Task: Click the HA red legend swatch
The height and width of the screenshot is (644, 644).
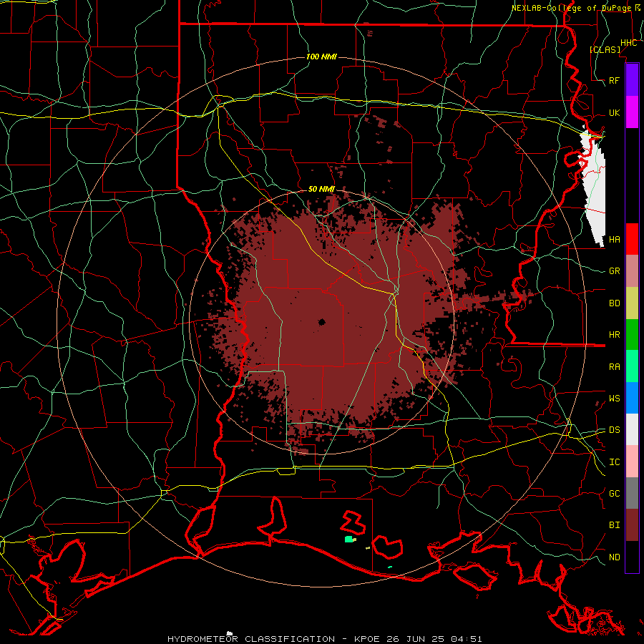Action: (x=632, y=239)
